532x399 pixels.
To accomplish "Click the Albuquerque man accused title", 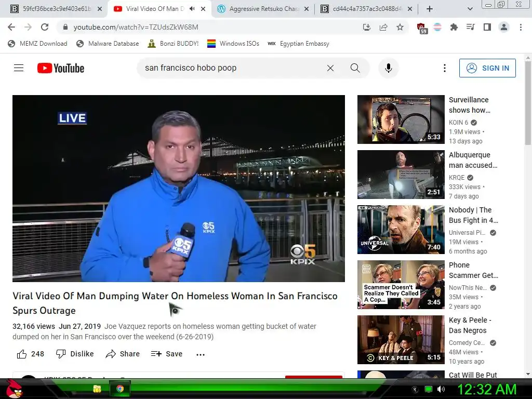I will [x=473, y=160].
